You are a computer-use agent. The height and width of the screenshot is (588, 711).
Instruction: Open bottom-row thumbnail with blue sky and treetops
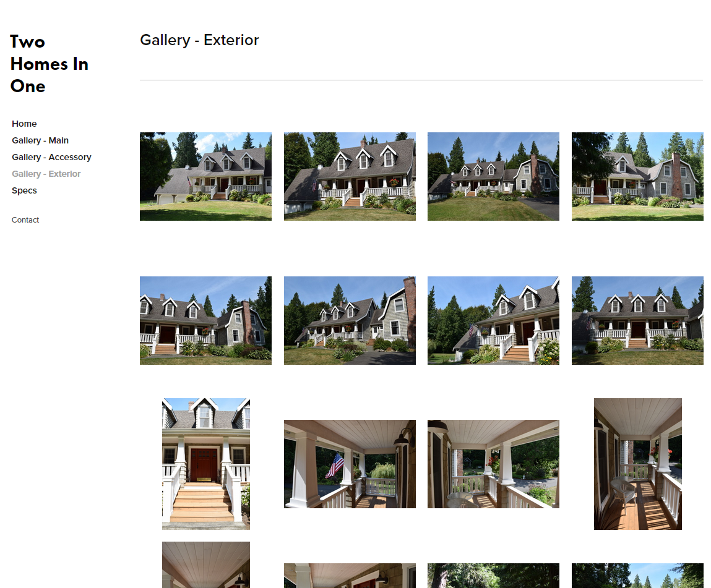coord(637,576)
